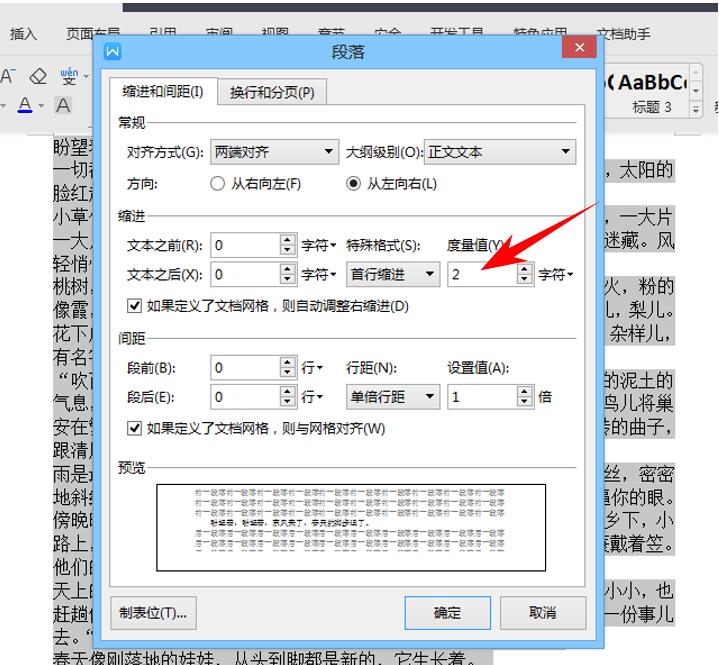Decrease the 度量值 with down arrow
Viewport: 719px width, 665px height.
[524, 280]
